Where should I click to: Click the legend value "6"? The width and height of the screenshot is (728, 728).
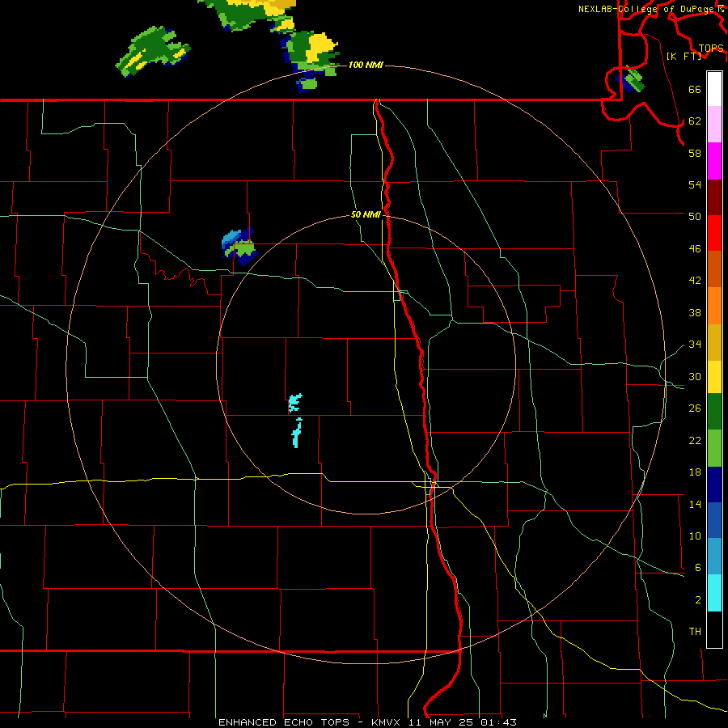pyautogui.click(x=697, y=567)
